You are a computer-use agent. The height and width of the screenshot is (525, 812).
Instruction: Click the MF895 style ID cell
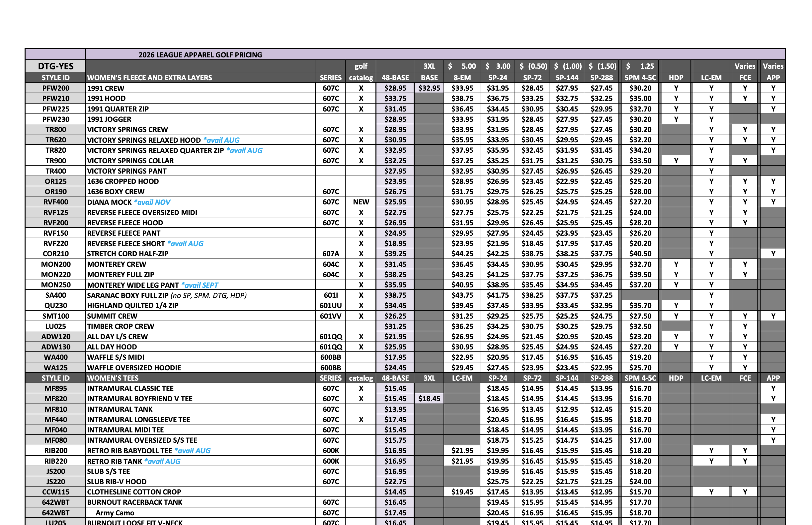[x=55, y=388]
